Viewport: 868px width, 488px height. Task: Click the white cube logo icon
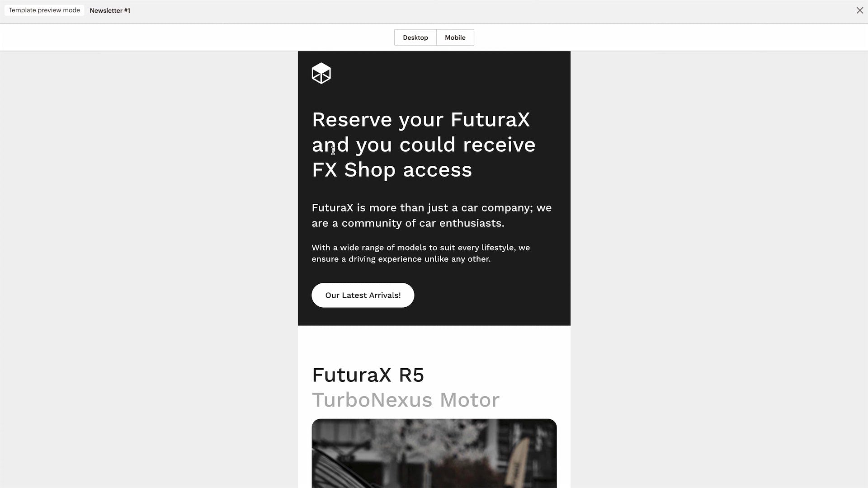tap(321, 73)
